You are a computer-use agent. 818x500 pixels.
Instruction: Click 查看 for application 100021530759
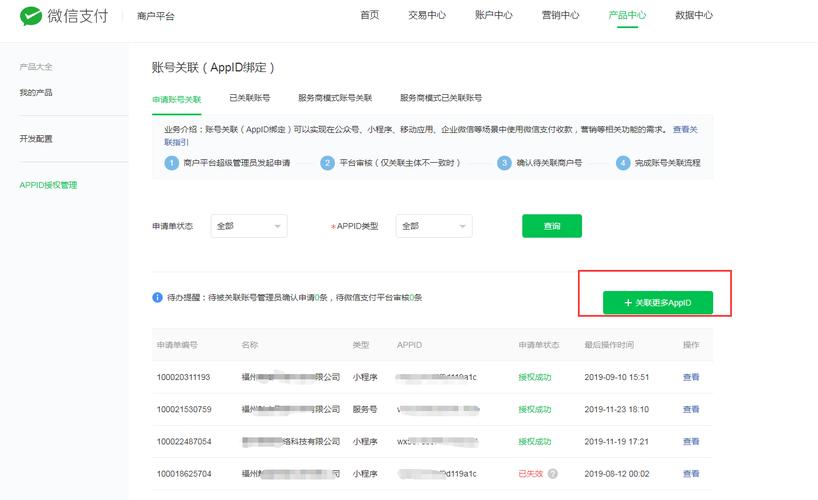[691, 409]
